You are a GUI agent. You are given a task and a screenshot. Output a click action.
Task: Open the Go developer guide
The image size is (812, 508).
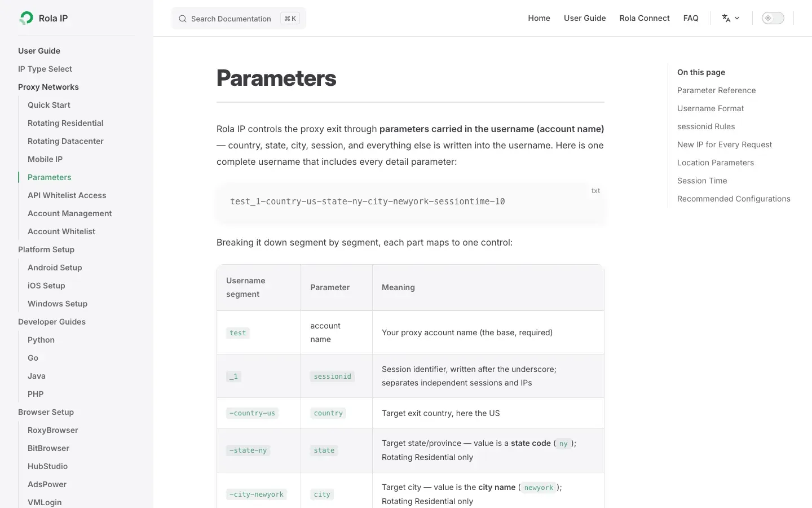[33, 358]
